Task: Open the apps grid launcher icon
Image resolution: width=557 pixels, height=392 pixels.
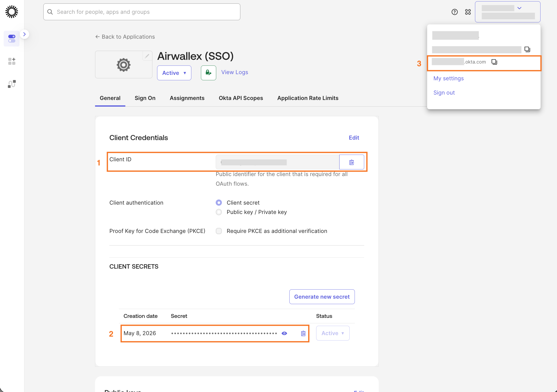Action: tap(468, 12)
